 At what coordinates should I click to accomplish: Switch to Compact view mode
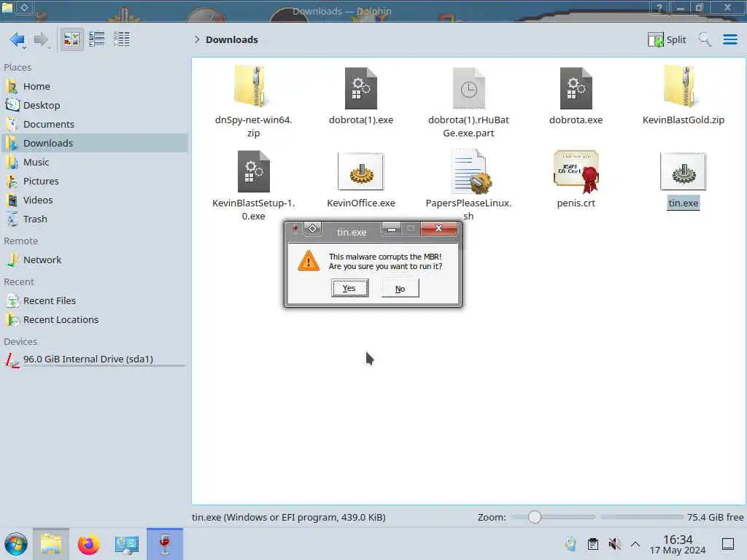[97, 39]
